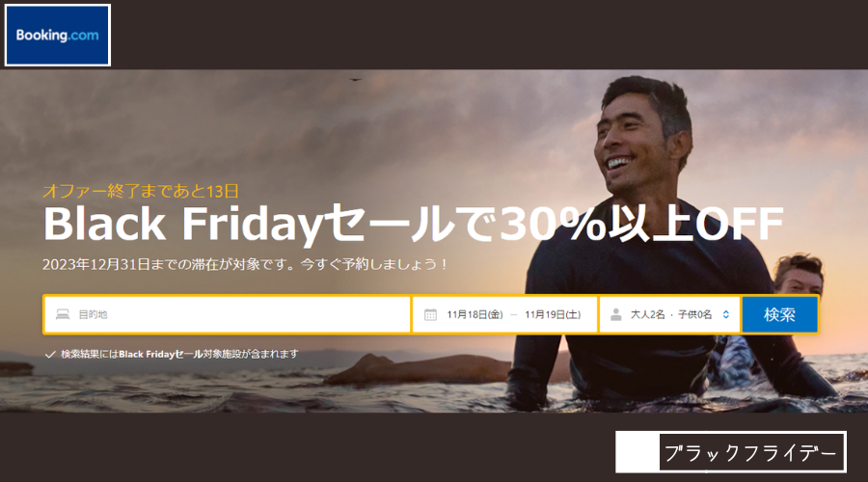
Task: Click the blue 検索 search button
Action: (779, 314)
